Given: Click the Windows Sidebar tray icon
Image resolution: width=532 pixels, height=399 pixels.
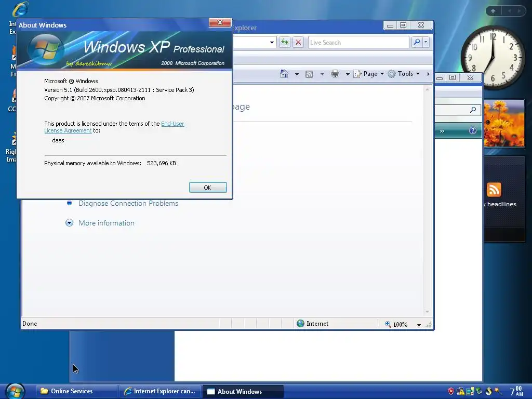Looking at the screenshot, I should point(470,392).
